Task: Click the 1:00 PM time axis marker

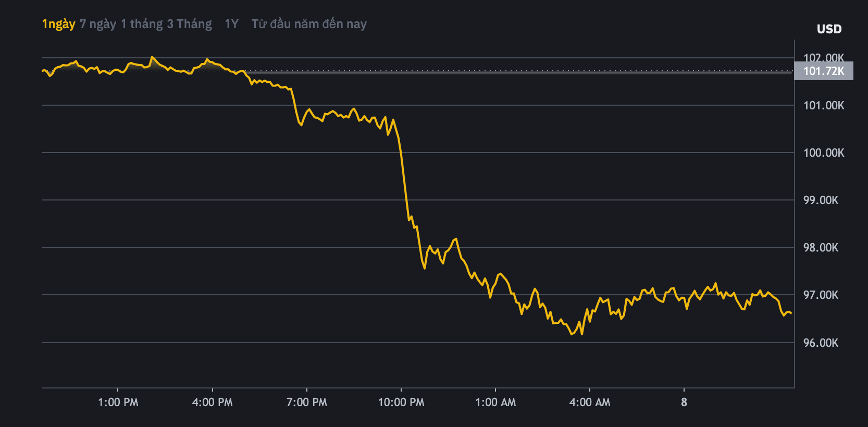Action: pyautogui.click(x=118, y=402)
